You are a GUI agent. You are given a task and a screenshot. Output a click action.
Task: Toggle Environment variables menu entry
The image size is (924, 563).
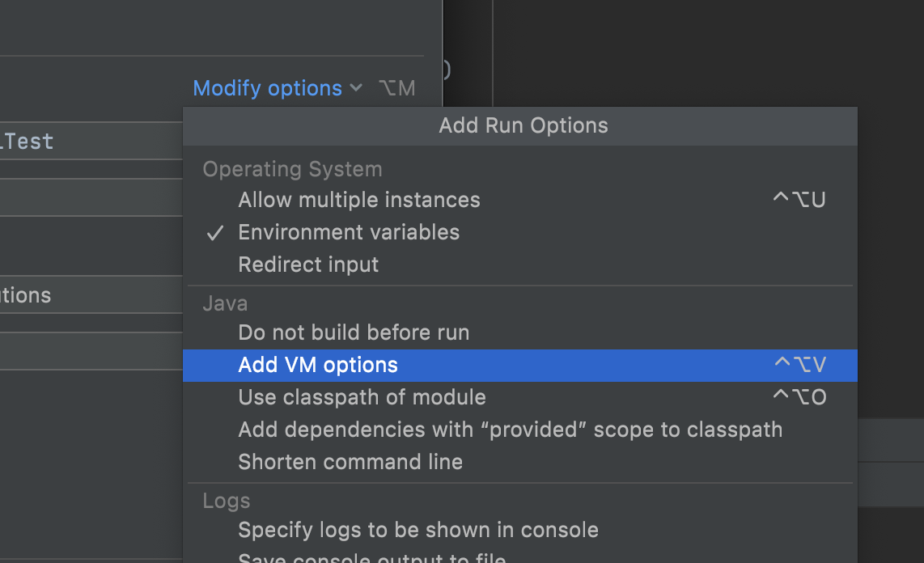tap(519, 232)
